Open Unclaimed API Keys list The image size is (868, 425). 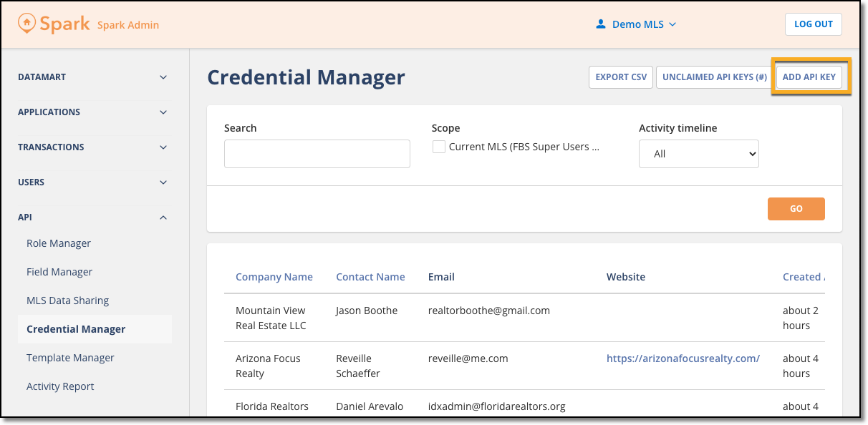(715, 77)
